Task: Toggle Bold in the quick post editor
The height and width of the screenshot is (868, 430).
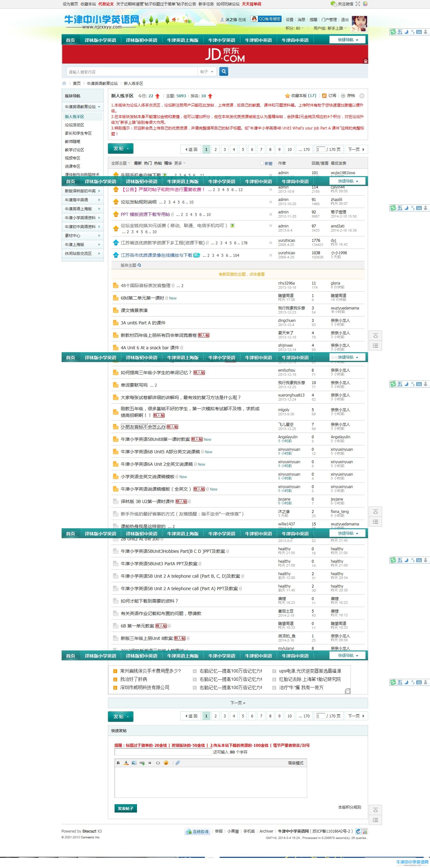Action: point(118,763)
